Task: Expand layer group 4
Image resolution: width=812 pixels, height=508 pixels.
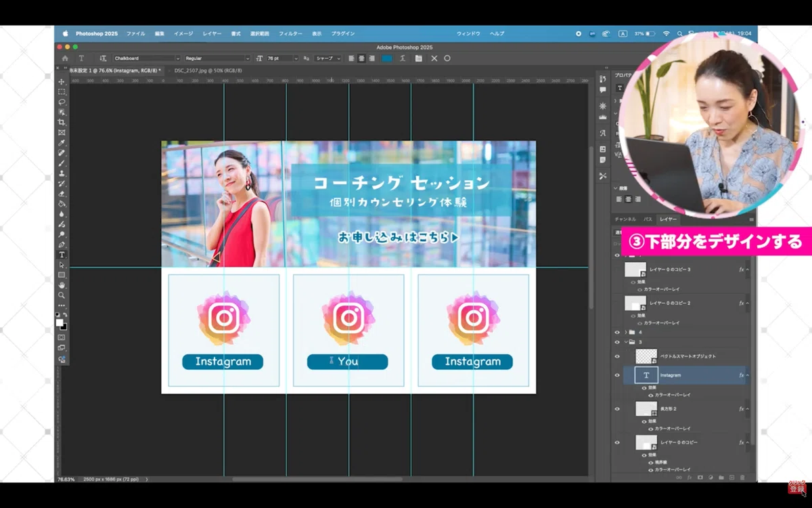Action: [x=625, y=333]
